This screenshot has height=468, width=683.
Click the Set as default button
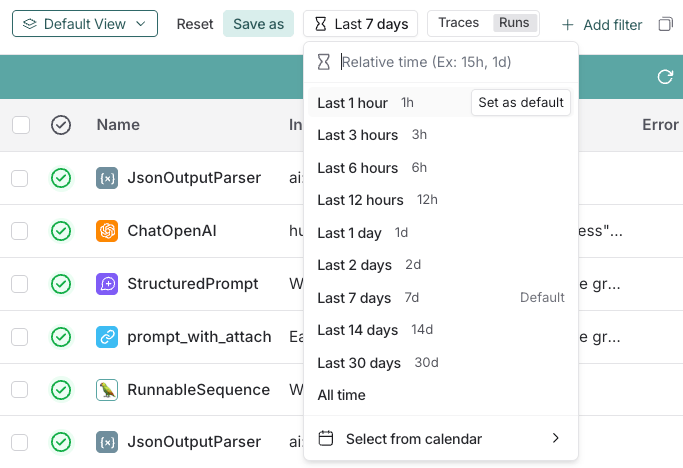[521, 102]
